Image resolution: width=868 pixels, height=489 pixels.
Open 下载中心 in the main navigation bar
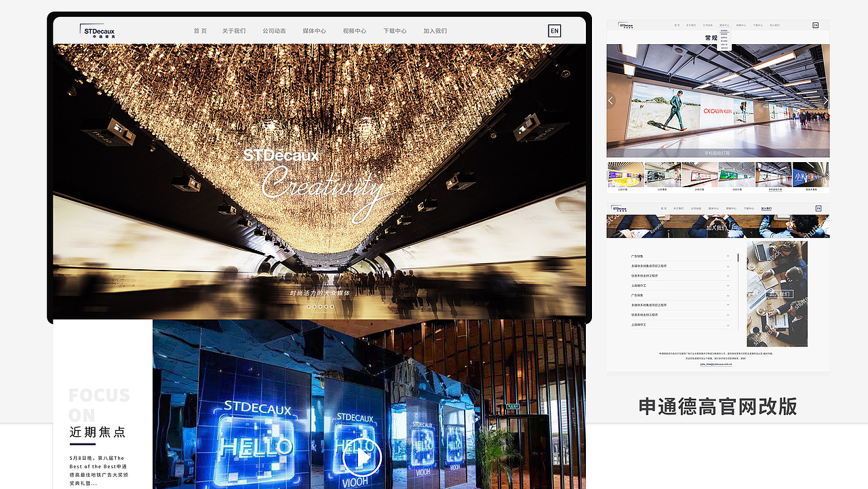(395, 31)
